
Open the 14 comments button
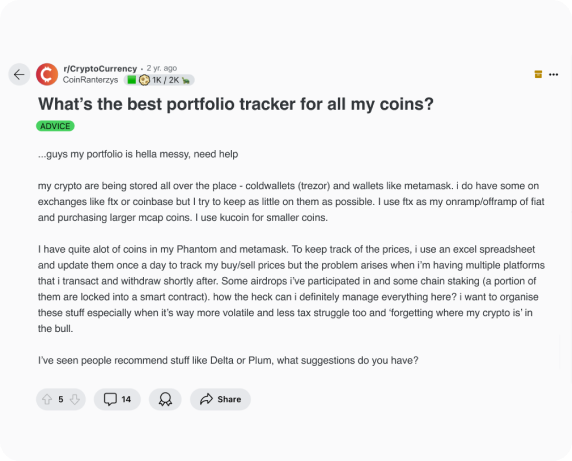coord(117,399)
